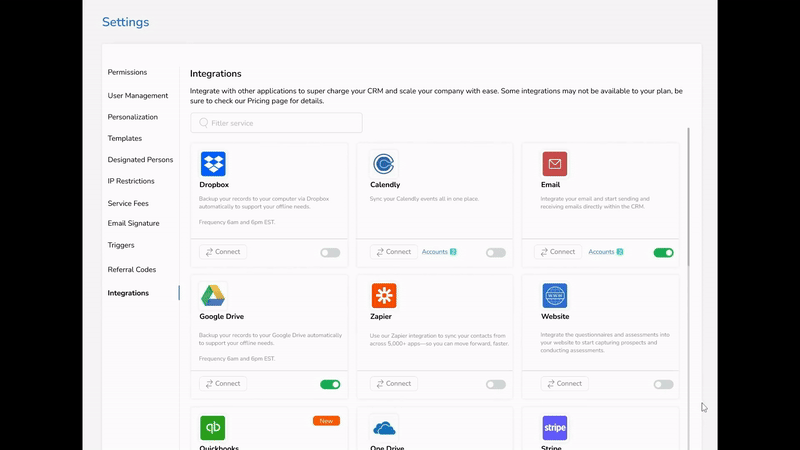Click the orange Zapier logo icon
The height and width of the screenshot is (450, 800).
coord(384,295)
